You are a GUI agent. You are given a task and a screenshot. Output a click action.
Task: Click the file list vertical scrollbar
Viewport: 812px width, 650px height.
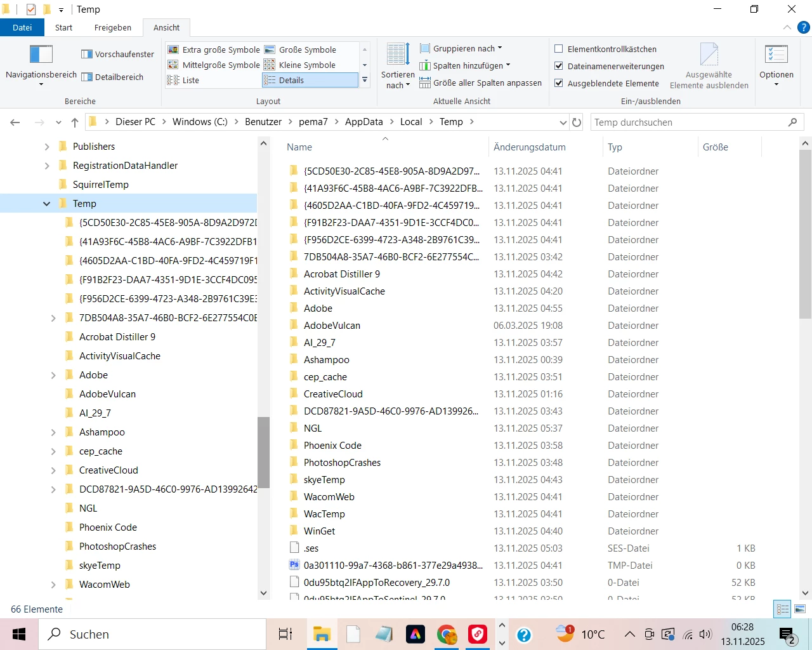(805, 234)
